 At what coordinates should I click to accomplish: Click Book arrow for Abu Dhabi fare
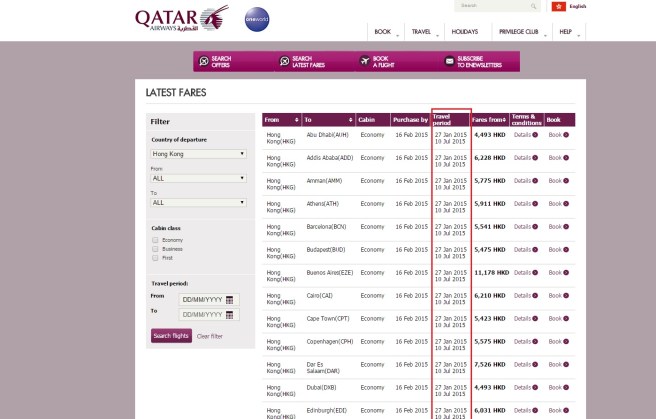[566, 135]
